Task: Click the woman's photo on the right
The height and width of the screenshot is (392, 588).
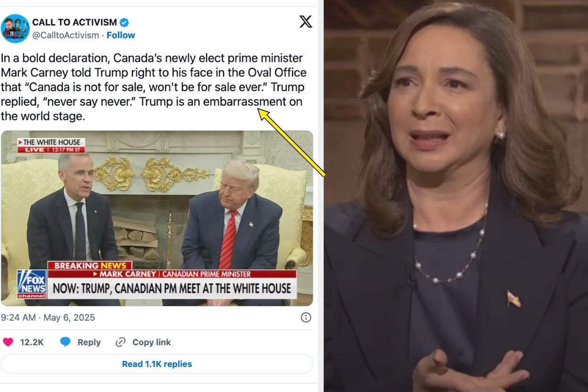Action: (456, 196)
